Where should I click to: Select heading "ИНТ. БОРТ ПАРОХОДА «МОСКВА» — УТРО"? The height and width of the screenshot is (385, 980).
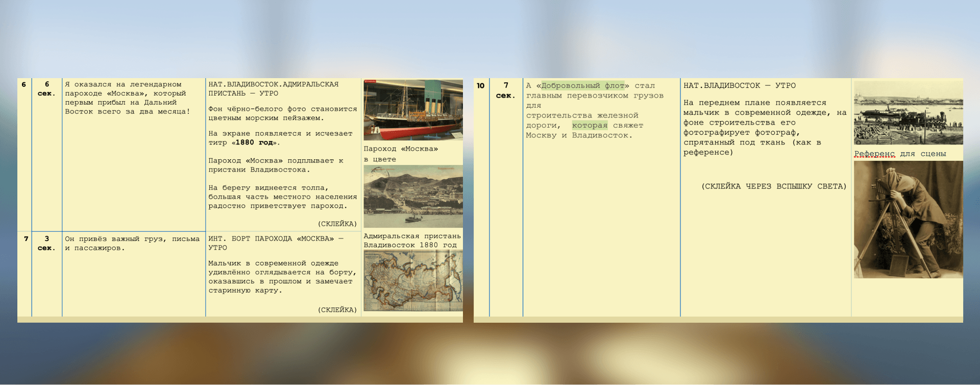pos(276,243)
